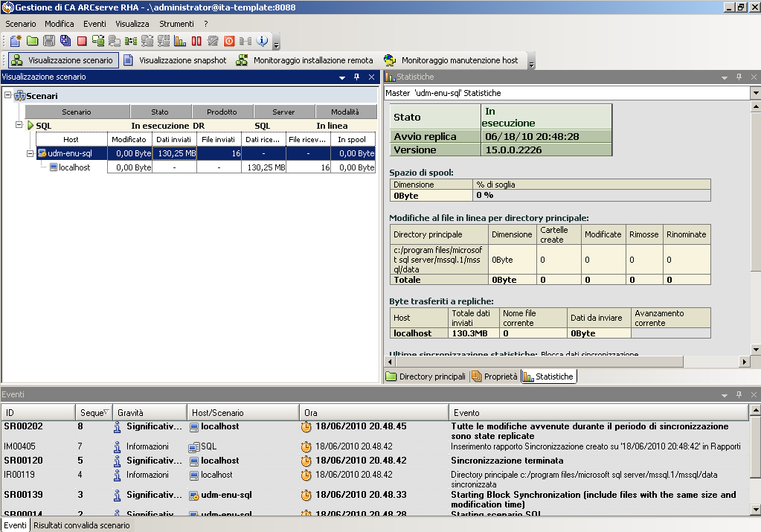Collapse the Scenari tree root
This screenshot has height=532, width=761.
click(7, 95)
